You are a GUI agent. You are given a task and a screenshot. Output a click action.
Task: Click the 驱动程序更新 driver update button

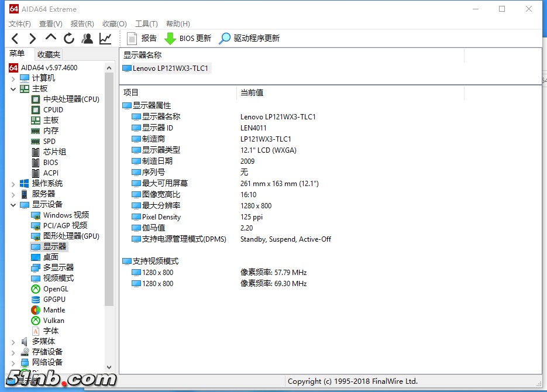[x=249, y=39]
